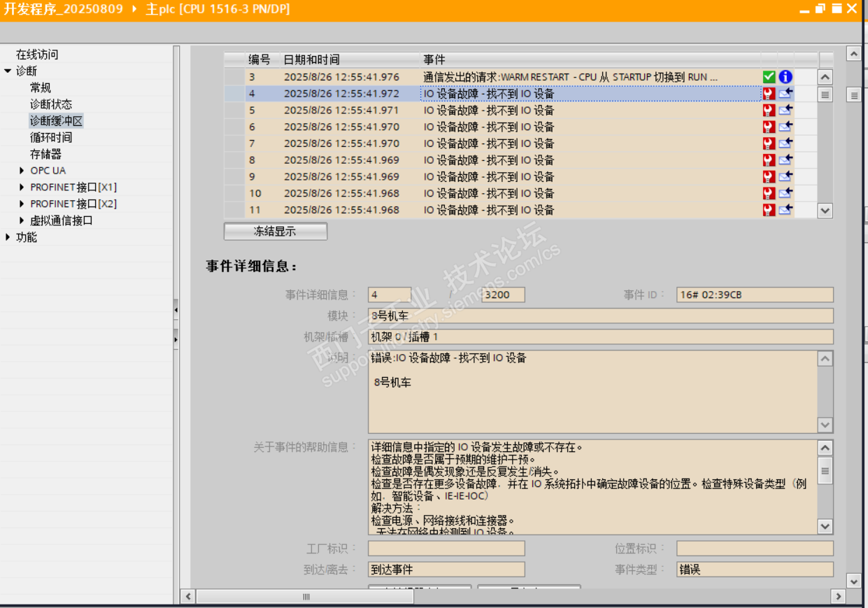Viewport: 868px width, 608px height.
Task: Click the incoming event icon in row 9
Action: [785, 177]
